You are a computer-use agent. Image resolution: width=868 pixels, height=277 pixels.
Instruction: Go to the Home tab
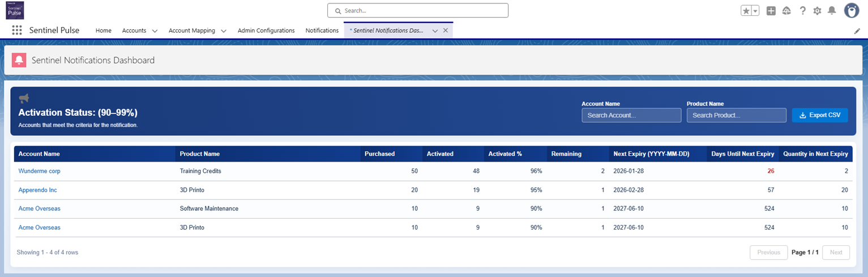[104, 31]
